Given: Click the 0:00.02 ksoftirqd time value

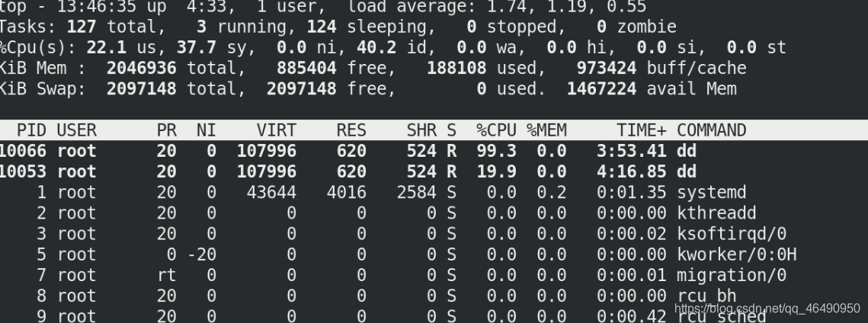Looking at the screenshot, I should [632, 234].
